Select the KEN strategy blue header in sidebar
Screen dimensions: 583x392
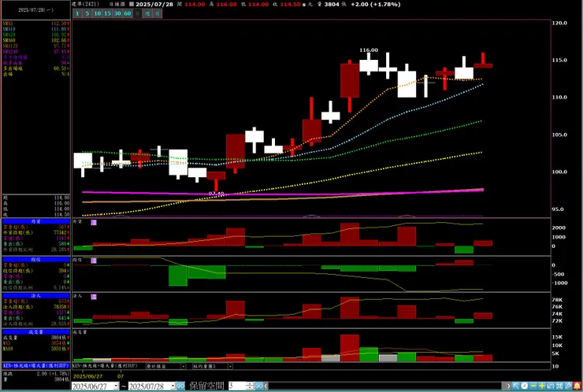[x=35, y=365]
